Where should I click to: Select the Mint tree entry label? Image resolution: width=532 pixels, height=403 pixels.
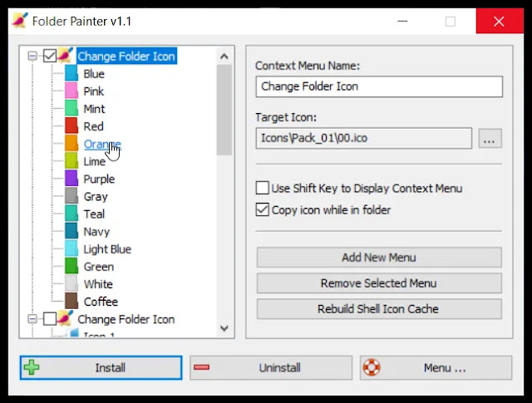94,109
